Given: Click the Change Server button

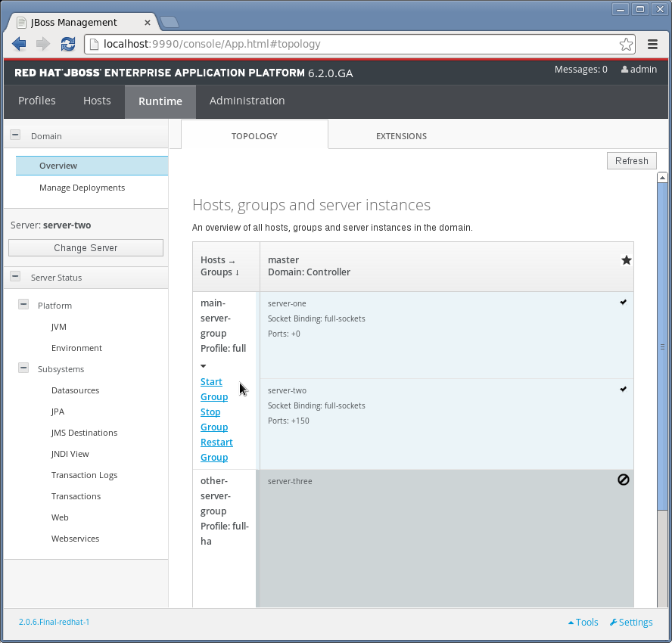Looking at the screenshot, I should click(x=86, y=248).
